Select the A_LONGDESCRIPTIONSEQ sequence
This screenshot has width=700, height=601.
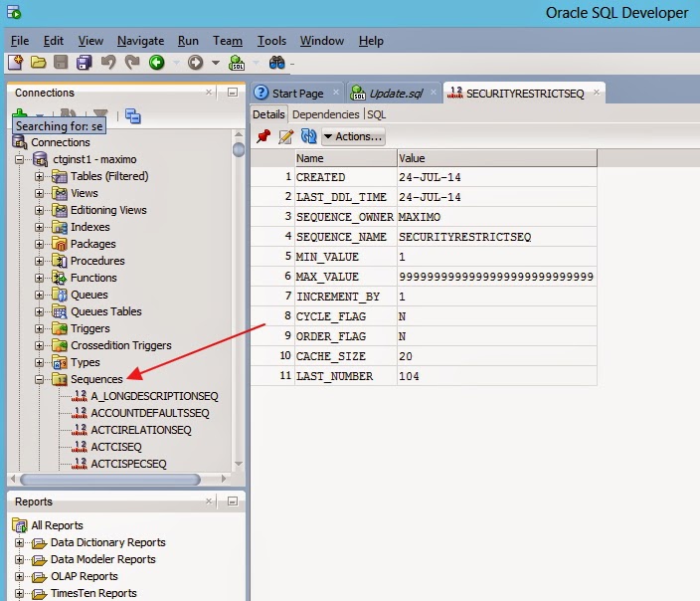[154, 396]
